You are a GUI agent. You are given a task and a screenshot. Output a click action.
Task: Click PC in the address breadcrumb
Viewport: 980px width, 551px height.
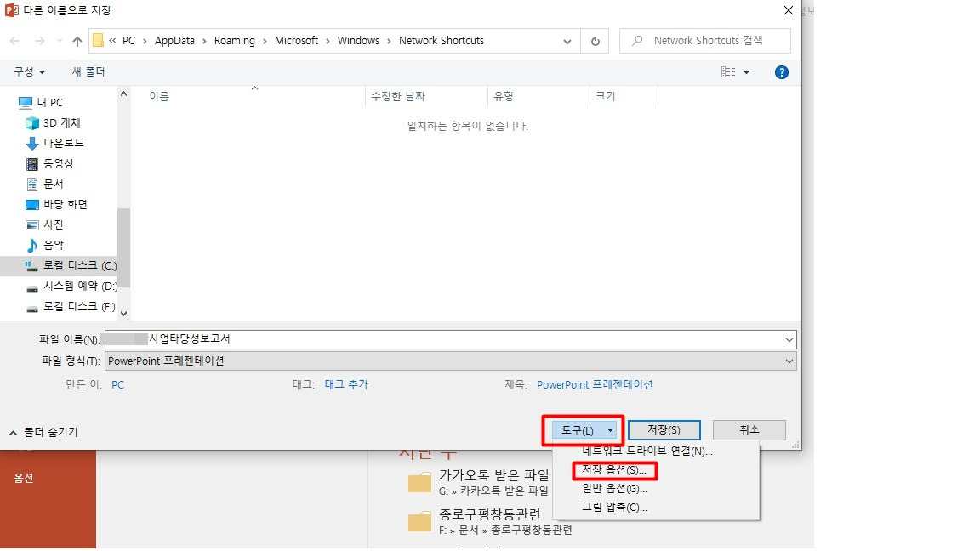coord(128,41)
